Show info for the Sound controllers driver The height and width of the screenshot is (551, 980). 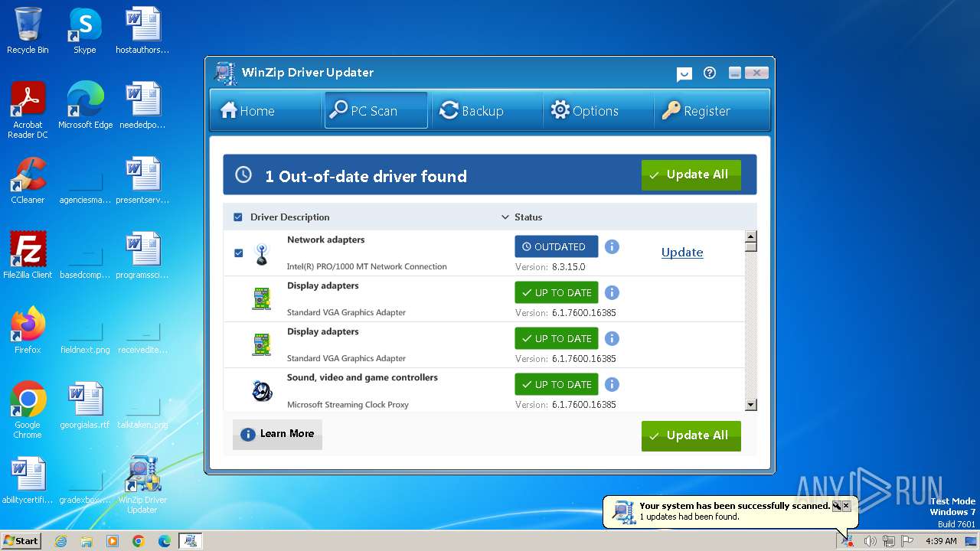click(x=612, y=384)
